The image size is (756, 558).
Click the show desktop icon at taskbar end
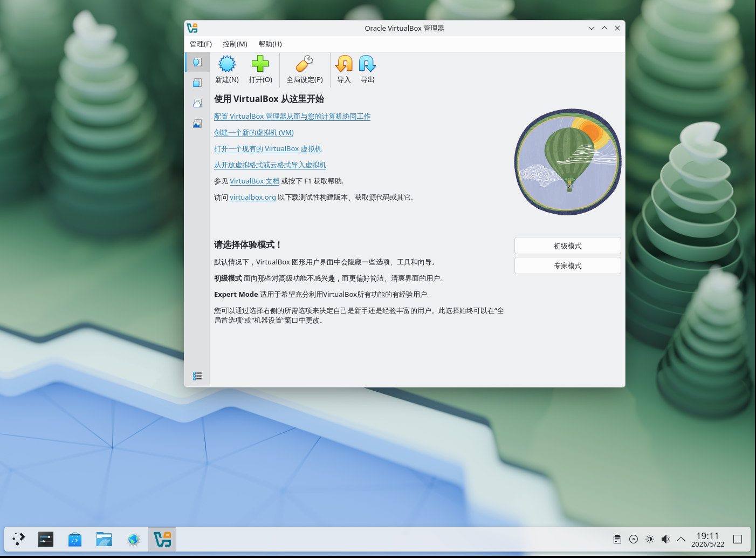(738, 539)
